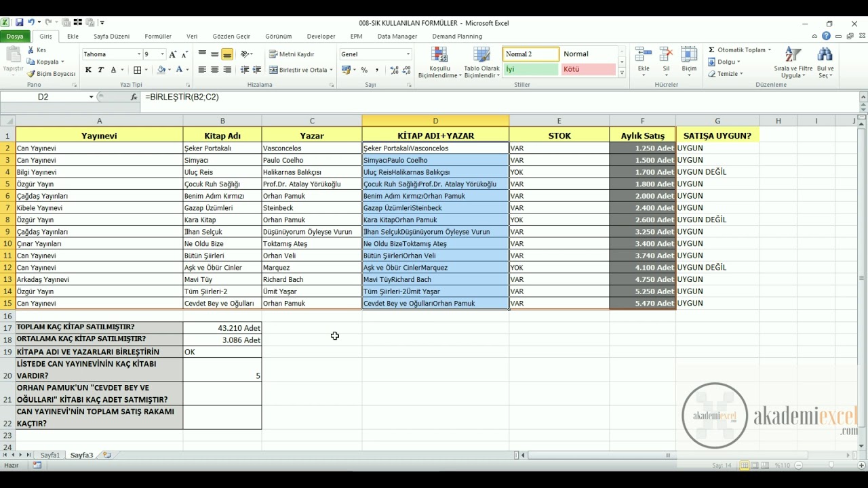868x488 pixels.
Task: Center text horizontally
Action: [214, 70]
